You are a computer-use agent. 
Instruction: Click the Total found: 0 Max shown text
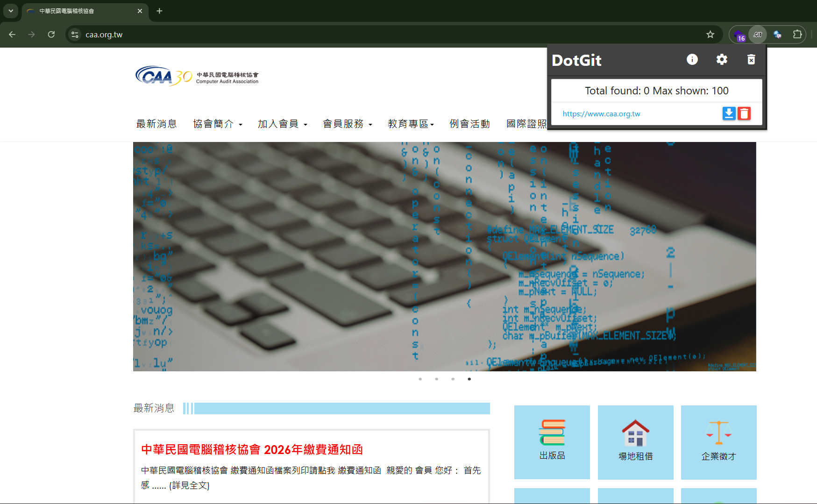click(x=657, y=91)
